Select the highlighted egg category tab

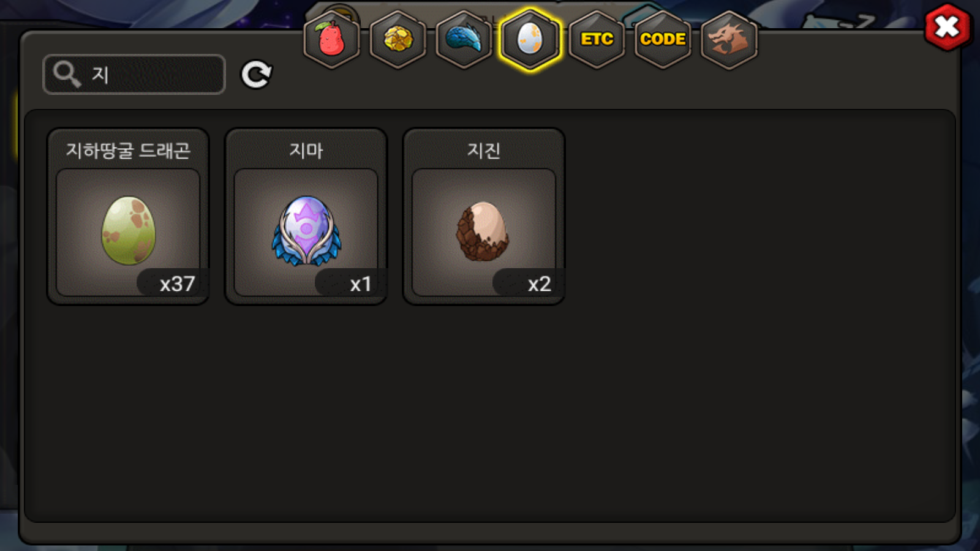tap(530, 40)
